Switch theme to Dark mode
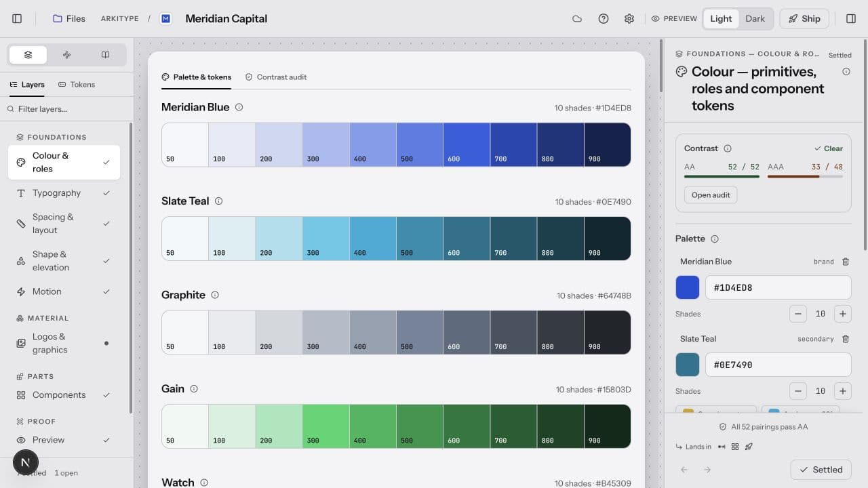The height and width of the screenshot is (488, 868). click(755, 19)
